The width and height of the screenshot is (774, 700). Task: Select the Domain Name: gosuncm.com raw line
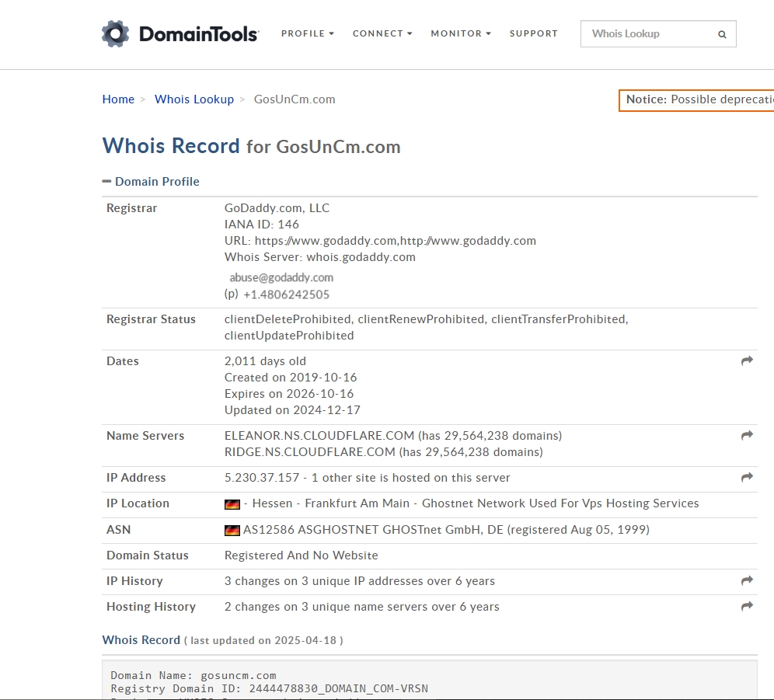193,675
